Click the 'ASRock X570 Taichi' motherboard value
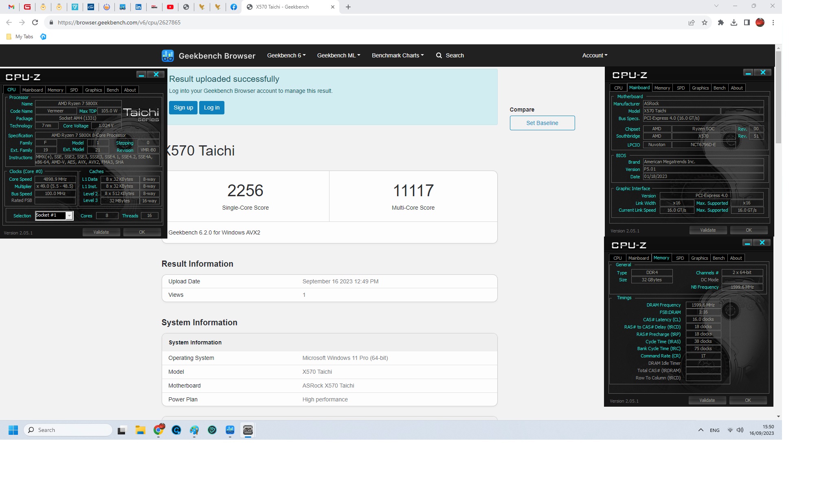Image resolution: width=839 pixels, height=504 pixels. coord(328,386)
